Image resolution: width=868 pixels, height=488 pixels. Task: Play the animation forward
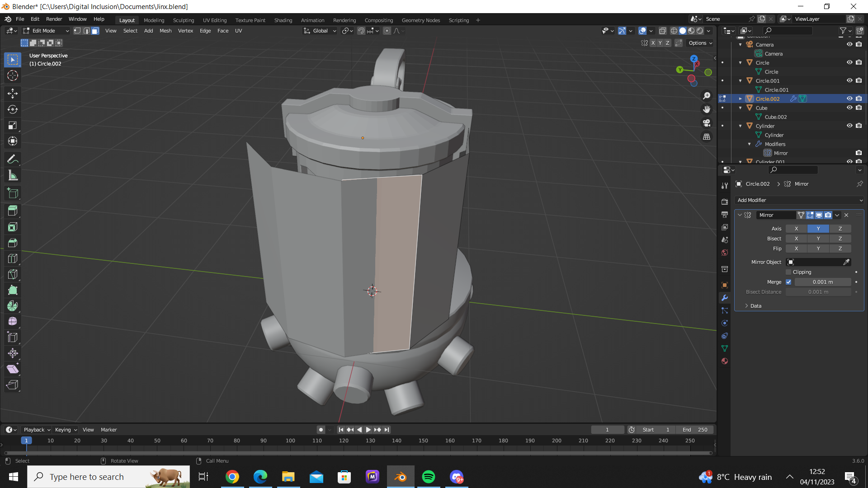368,430
